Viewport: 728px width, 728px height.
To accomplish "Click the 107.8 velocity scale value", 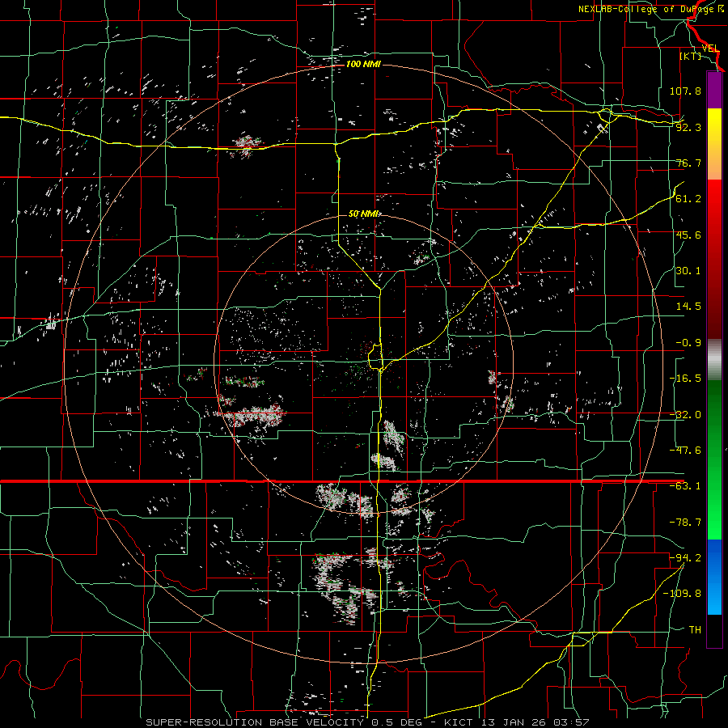I will (x=685, y=91).
